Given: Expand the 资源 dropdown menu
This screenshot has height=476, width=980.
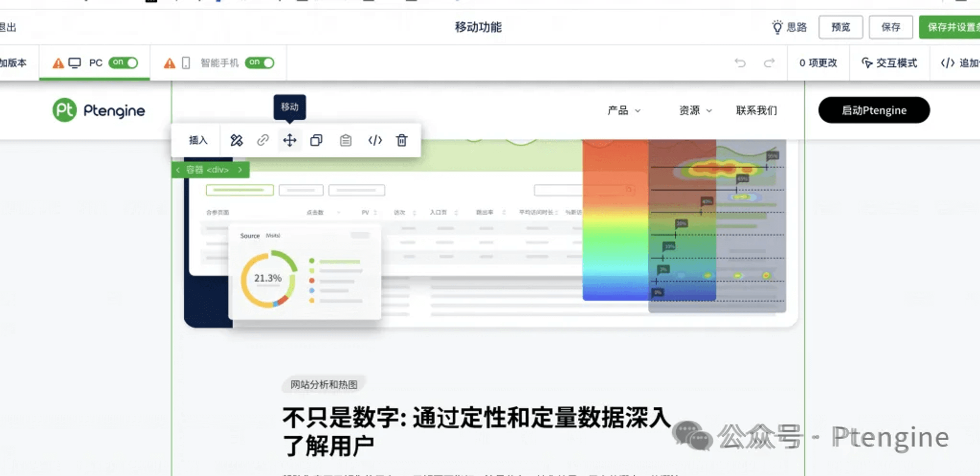Looking at the screenshot, I should [695, 110].
